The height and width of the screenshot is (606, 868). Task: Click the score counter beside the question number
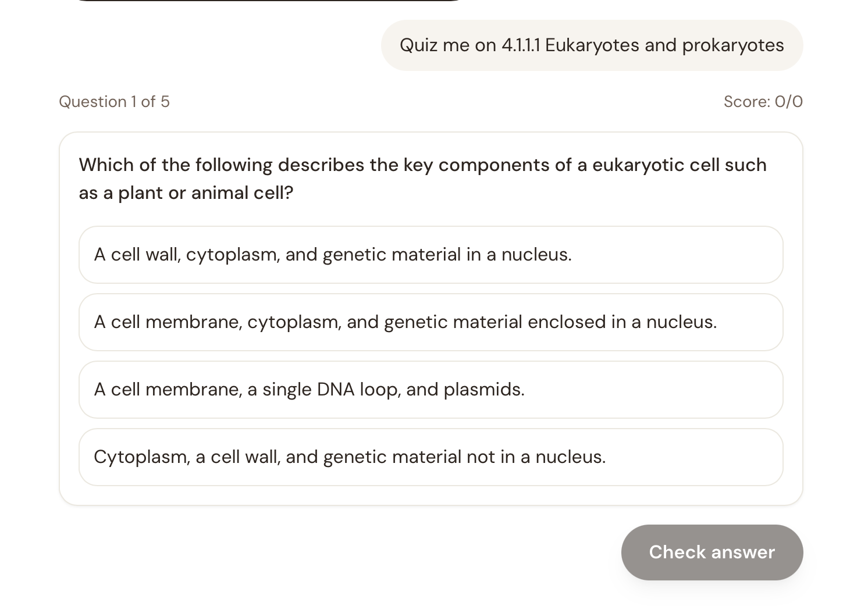click(x=763, y=102)
